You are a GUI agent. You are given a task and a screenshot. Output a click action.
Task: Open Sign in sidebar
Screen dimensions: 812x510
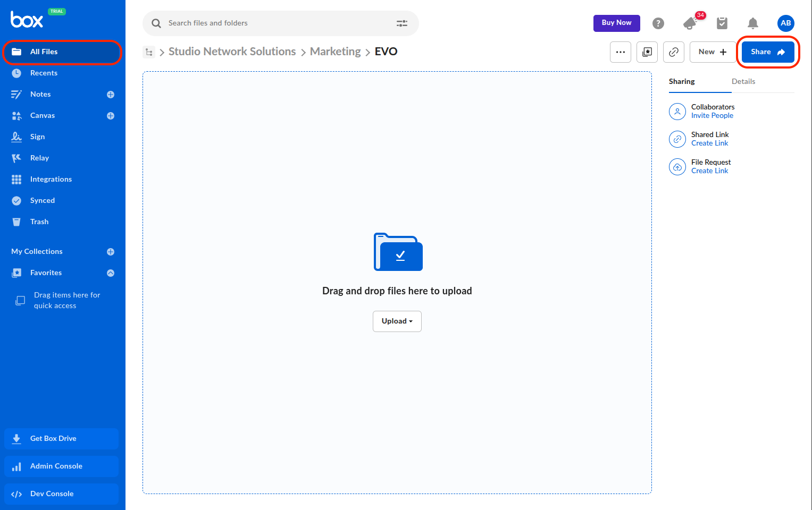[x=37, y=137]
